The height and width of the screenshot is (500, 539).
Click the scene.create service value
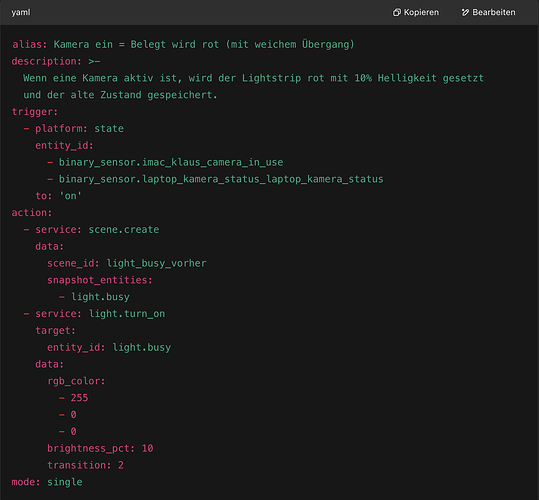tap(124, 230)
